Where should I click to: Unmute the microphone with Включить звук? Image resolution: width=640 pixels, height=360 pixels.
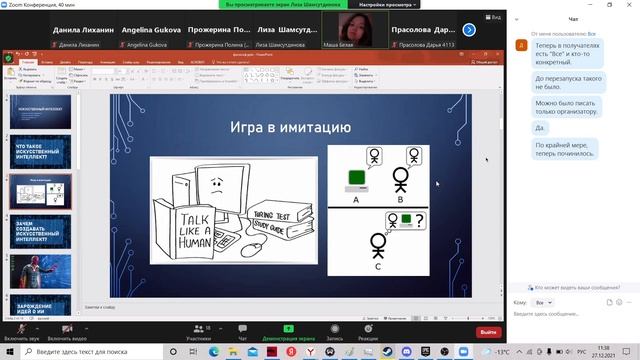click(x=21, y=332)
